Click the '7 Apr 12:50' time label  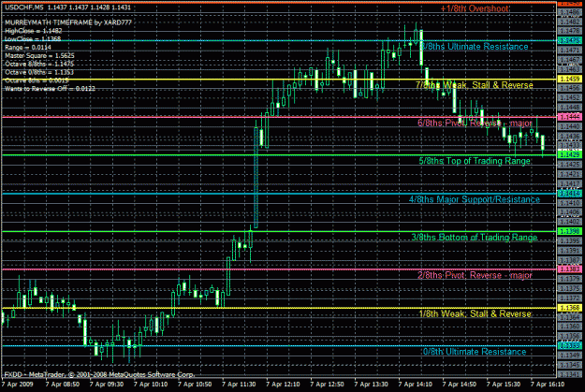[x=327, y=385]
